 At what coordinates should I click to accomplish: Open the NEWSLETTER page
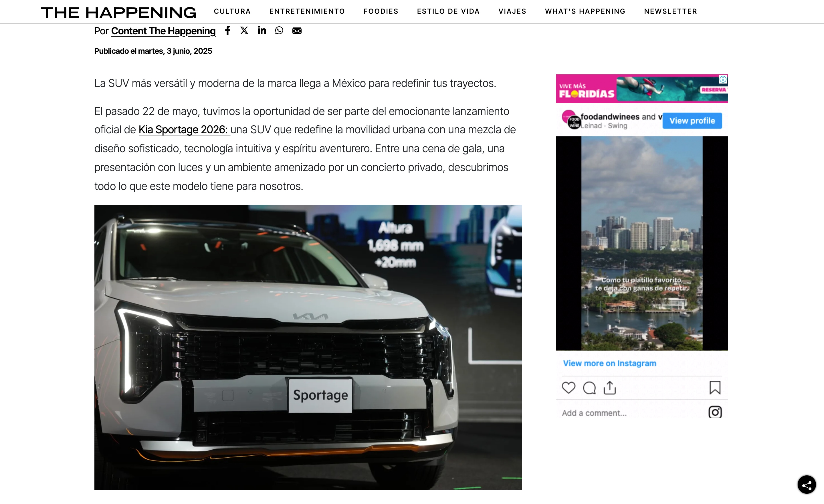point(670,11)
